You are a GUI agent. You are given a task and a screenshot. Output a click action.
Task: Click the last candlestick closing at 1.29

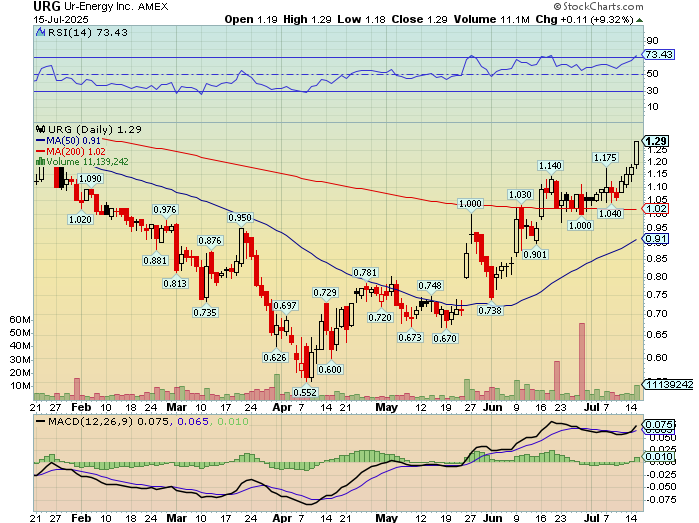(636, 154)
